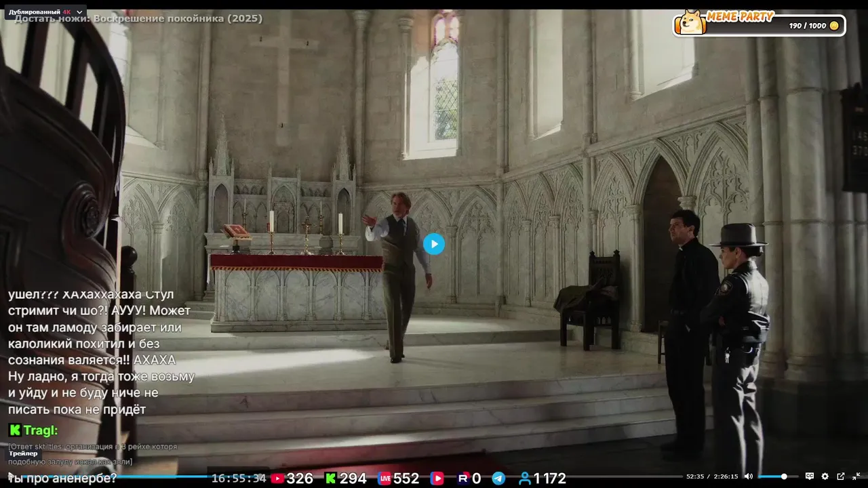Click the 4K quality badge
The height and width of the screenshot is (488, 868).
tap(66, 12)
